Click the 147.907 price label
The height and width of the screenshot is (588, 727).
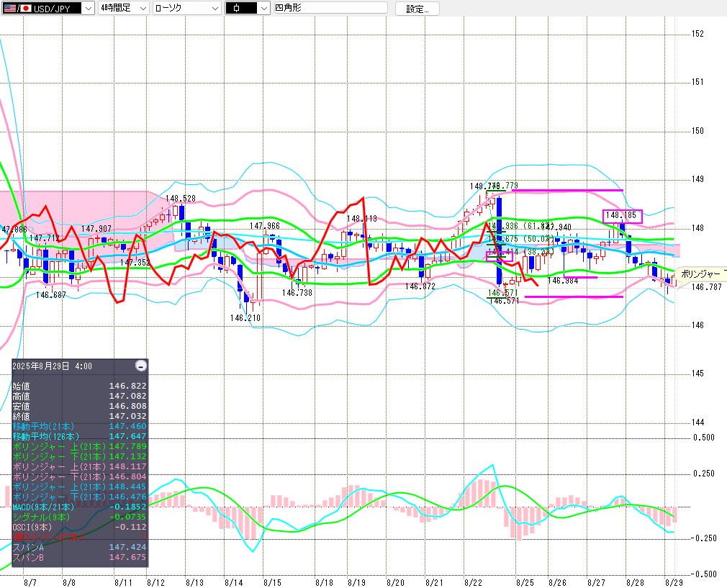[x=96, y=229]
